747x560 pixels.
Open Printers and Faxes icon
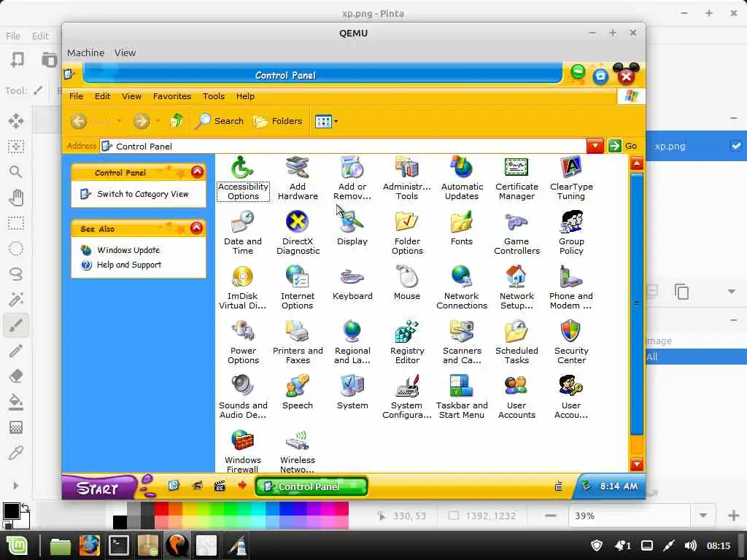[298, 343]
